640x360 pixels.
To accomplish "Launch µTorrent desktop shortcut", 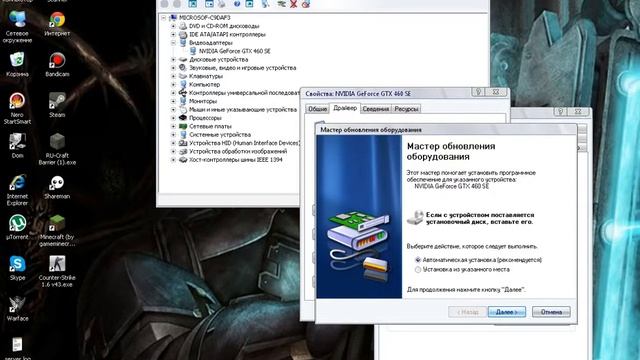I will click(x=17, y=223).
